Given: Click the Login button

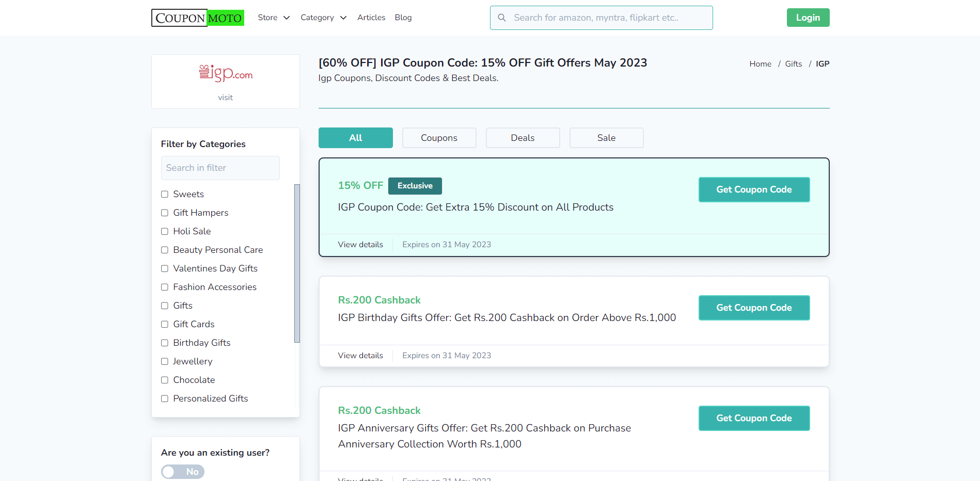Looking at the screenshot, I should pyautogui.click(x=808, y=18).
